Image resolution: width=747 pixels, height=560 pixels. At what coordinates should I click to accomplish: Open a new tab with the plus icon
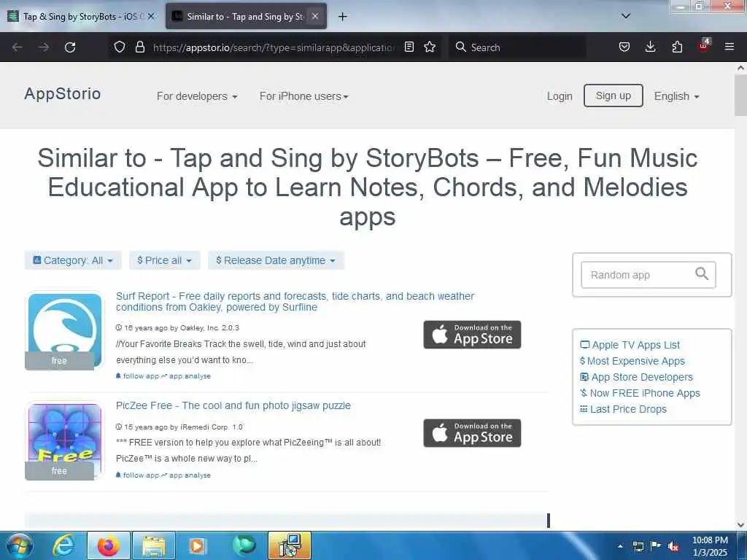pyautogui.click(x=342, y=17)
